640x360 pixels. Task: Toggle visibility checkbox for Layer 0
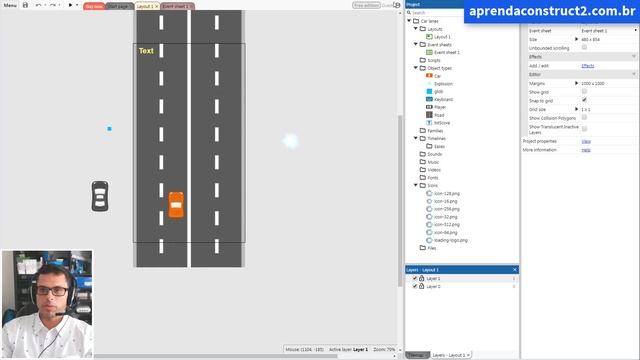tap(415, 286)
